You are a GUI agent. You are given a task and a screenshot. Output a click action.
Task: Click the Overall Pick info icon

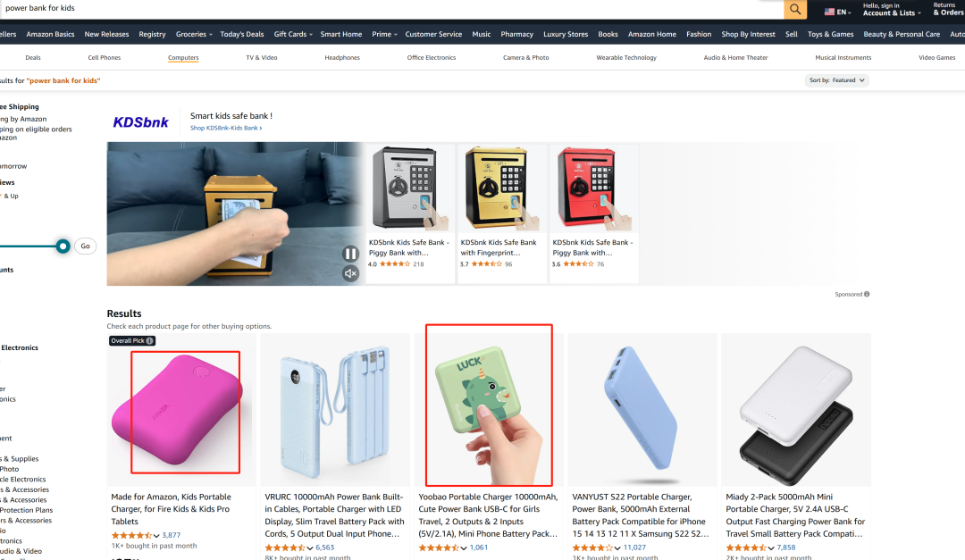149,341
